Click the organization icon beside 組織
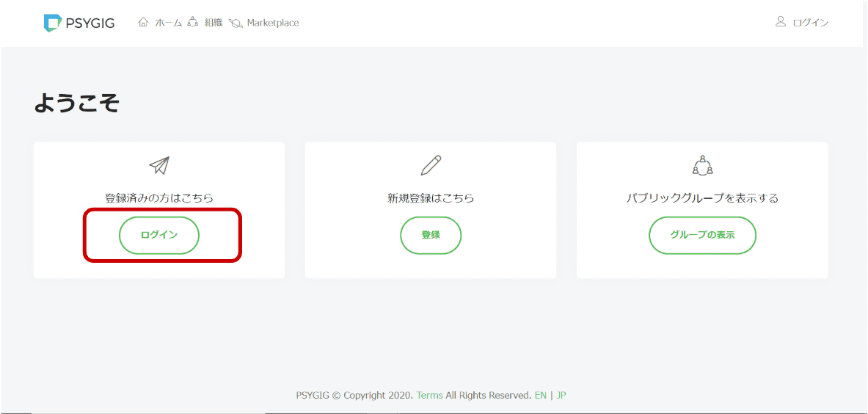This screenshot has height=414, width=868. [193, 23]
